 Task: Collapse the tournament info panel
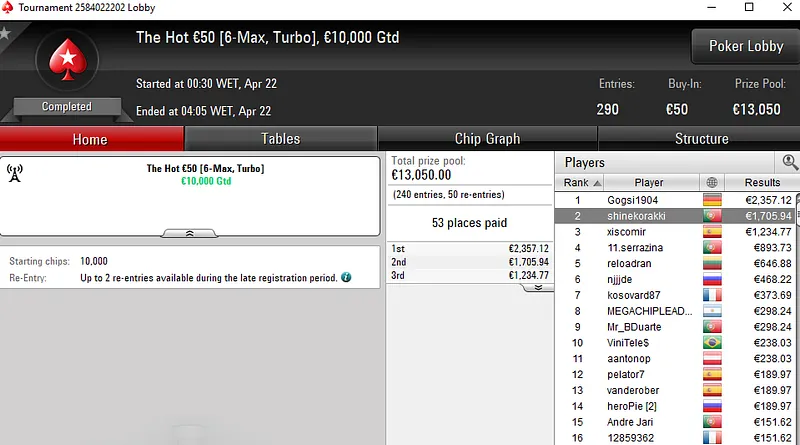(190, 232)
